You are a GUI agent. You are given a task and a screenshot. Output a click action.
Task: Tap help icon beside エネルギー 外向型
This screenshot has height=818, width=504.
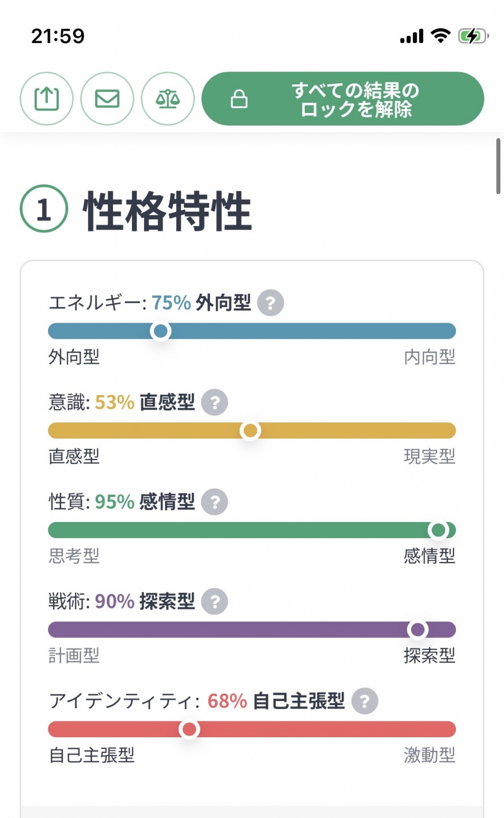270,303
